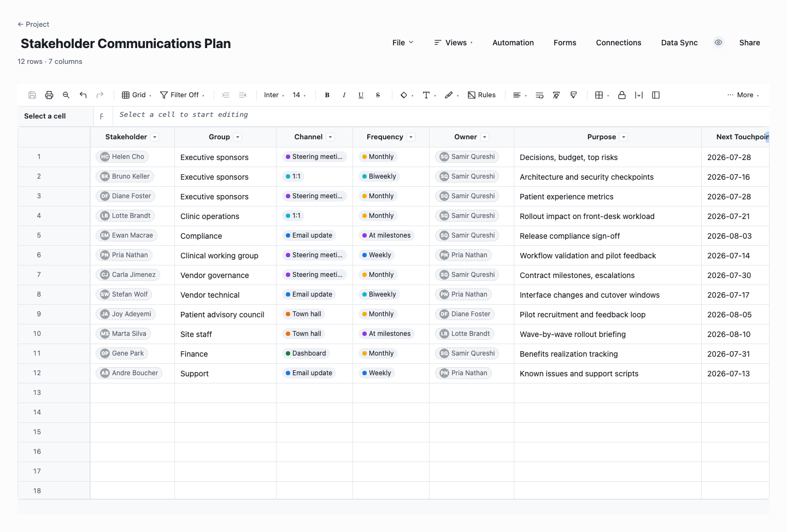Open the Channel column menu arrow
The image size is (787, 532).
331,137
